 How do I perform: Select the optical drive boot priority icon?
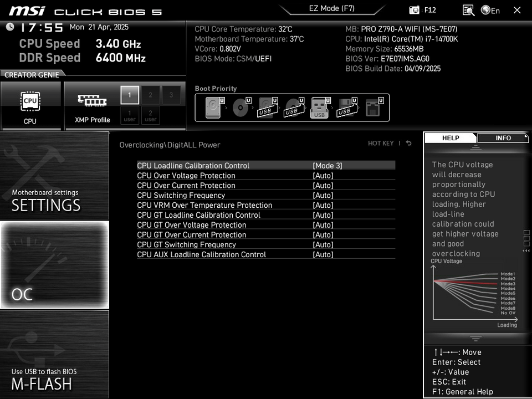[x=242, y=108]
